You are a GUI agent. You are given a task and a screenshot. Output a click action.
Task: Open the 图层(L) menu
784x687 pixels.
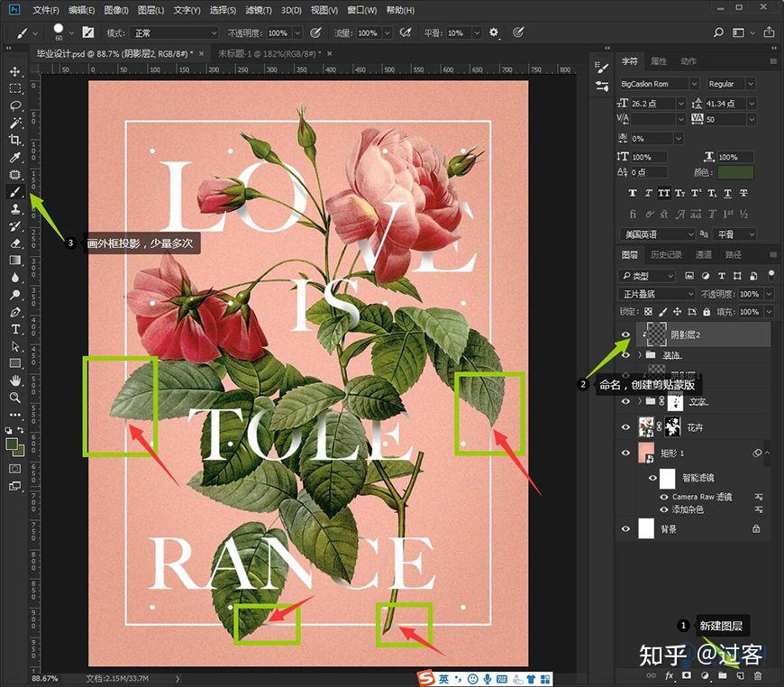click(150, 10)
